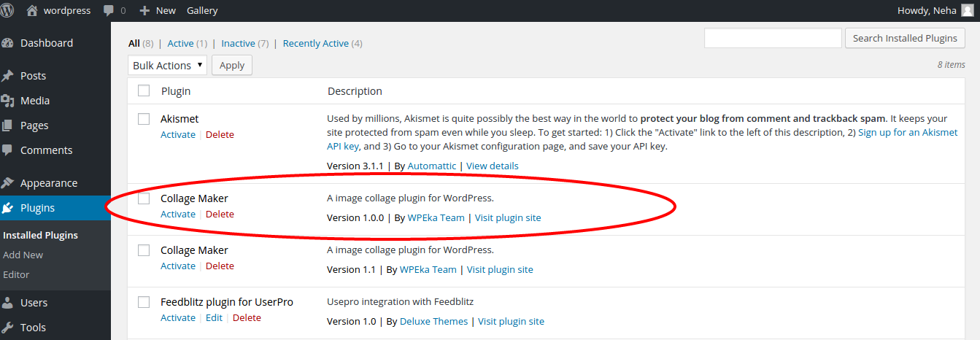980x340 pixels.
Task: Click the home icon beside wordpress
Action: (31, 10)
